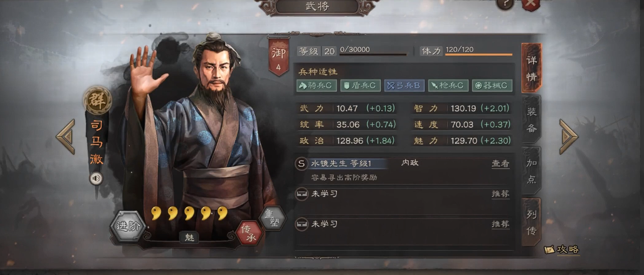The width and height of the screenshot is (644, 275).
Task: Click the 进阶 advance button
Action: (x=128, y=226)
